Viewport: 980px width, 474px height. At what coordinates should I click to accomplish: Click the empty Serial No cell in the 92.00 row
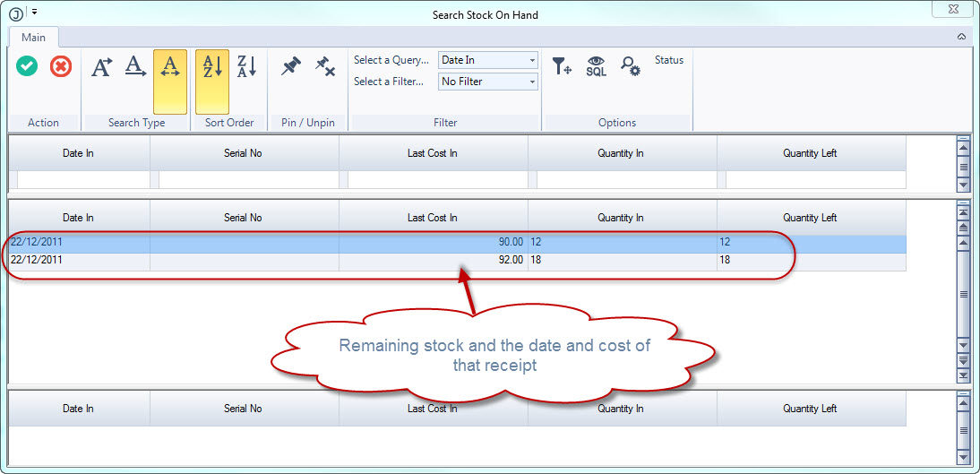click(x=245, y=262)
